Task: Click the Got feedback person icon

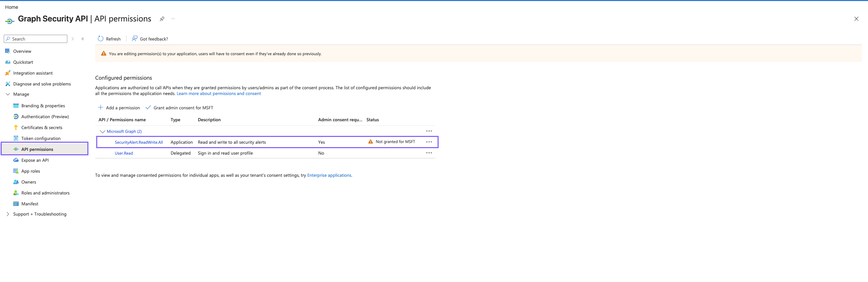Action: 135,39
